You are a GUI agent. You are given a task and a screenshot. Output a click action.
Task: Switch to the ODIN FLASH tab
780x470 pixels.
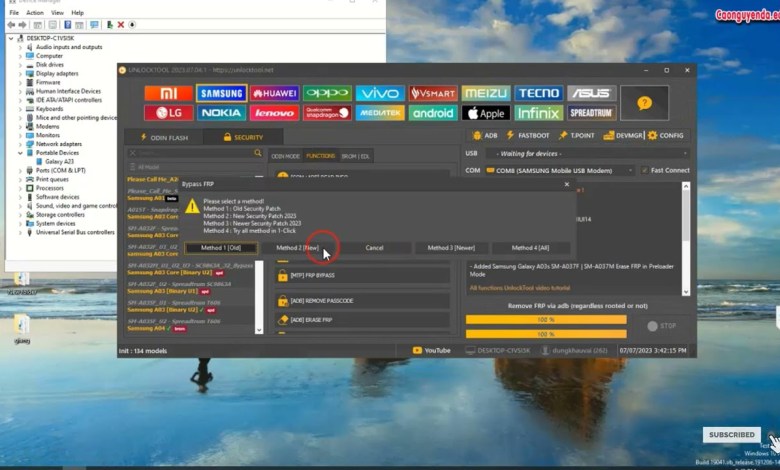coord(164,137)
